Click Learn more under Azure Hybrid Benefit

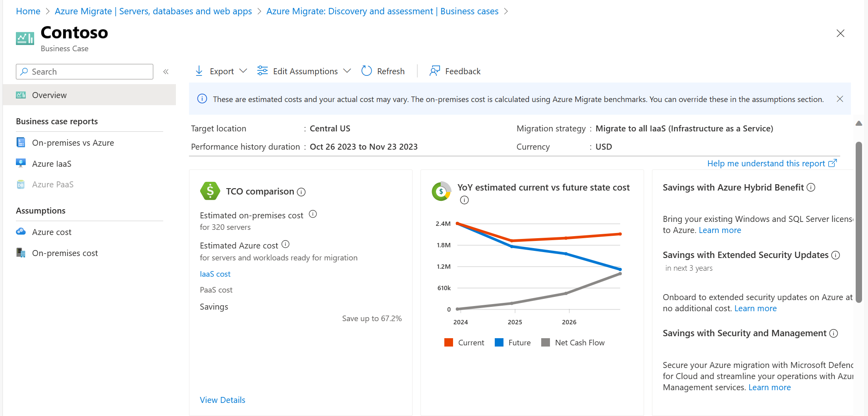(719, 230)
